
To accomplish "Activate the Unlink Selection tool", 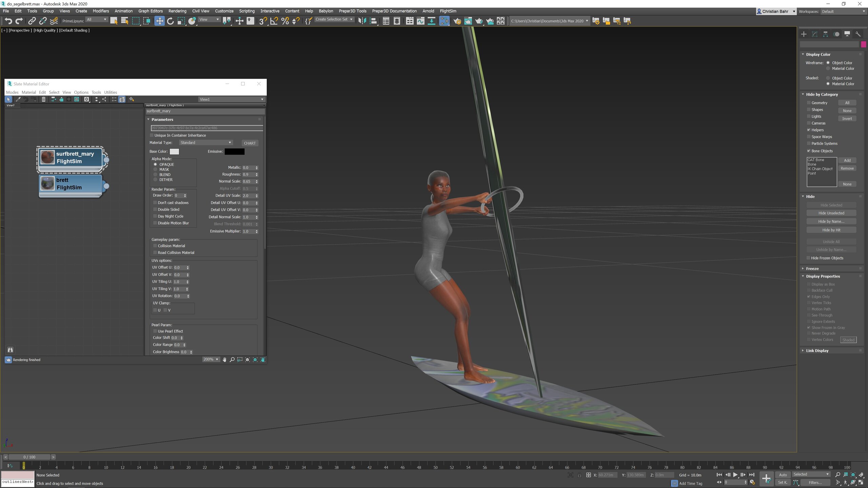I will click(x=43, y=21).
